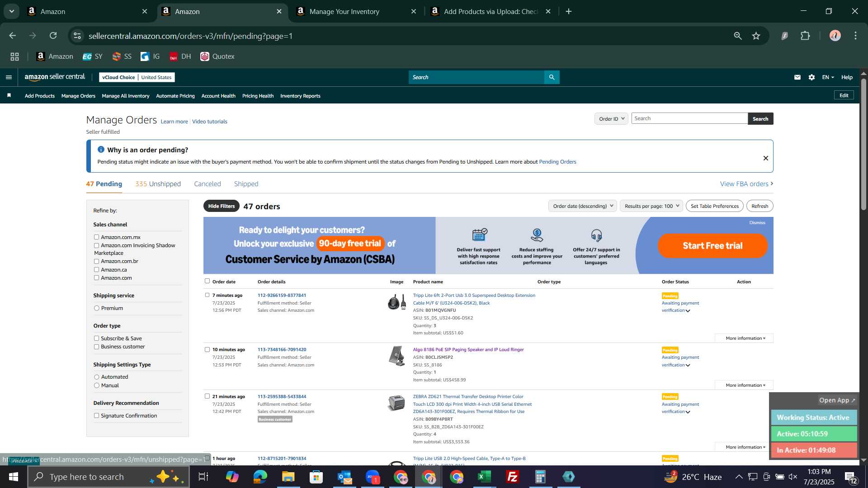Open Automate Pricing in nav bar
The image size is (868, 488).
tap(175, 96)
